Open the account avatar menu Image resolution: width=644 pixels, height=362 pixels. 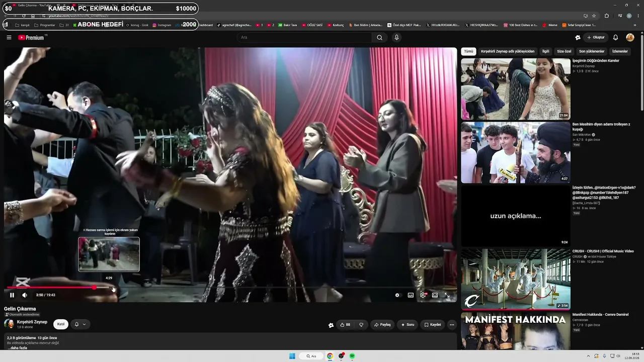click(x=630, y=37)
